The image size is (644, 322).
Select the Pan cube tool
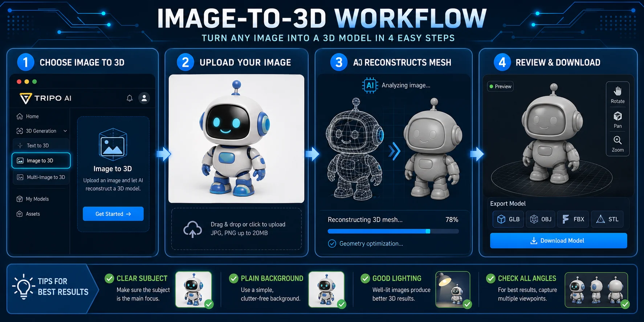(617, 120)
